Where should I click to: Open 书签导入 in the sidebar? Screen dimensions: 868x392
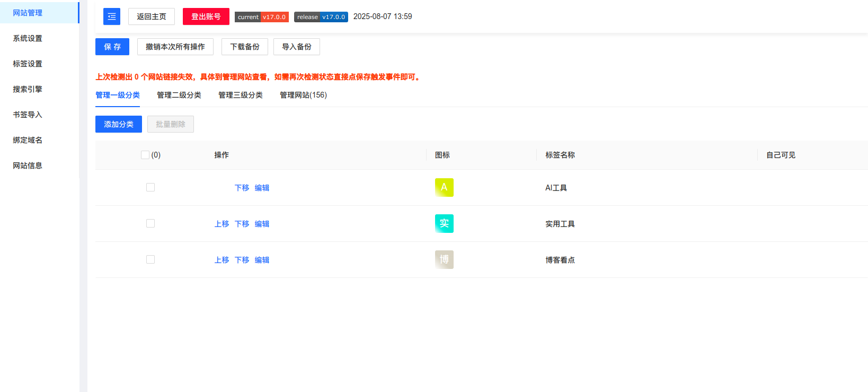[39, 115]
